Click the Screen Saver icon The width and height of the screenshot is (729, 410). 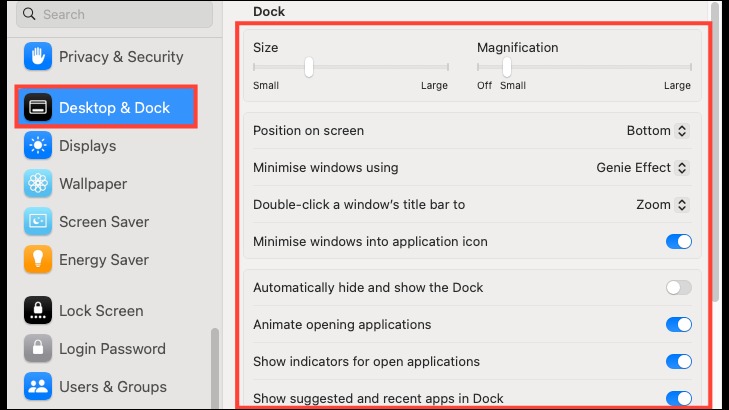(38, 222)
